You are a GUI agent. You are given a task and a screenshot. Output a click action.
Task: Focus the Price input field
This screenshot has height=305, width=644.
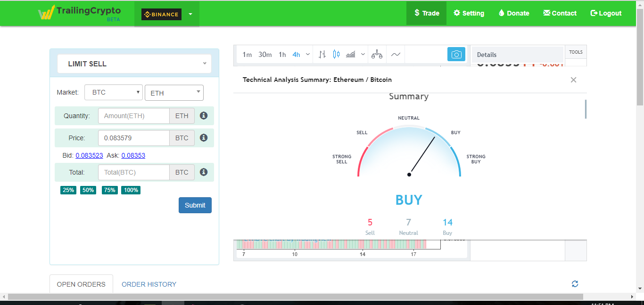point(134,138)
